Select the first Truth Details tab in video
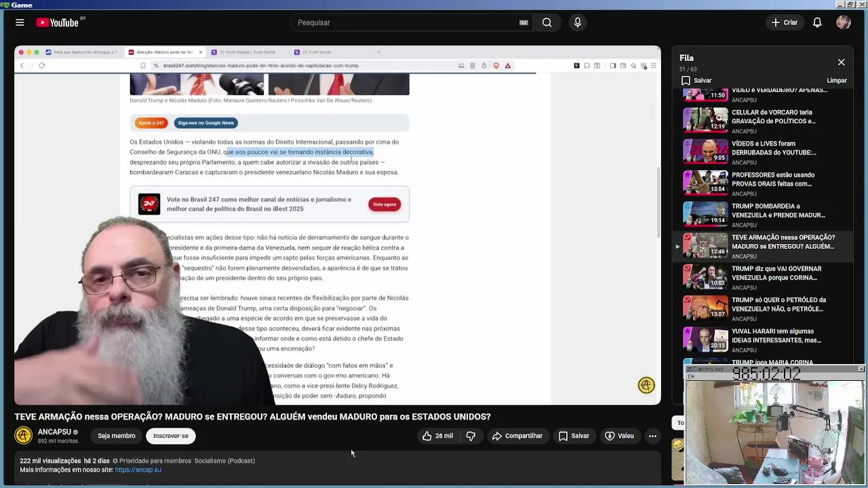Image resolution: width=868 pixels, height=488 pixels. (247, 52)
